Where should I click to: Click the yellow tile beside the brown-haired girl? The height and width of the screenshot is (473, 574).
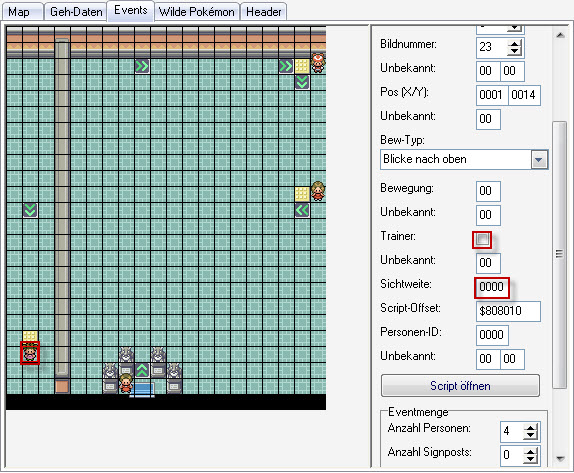[302, 194]
